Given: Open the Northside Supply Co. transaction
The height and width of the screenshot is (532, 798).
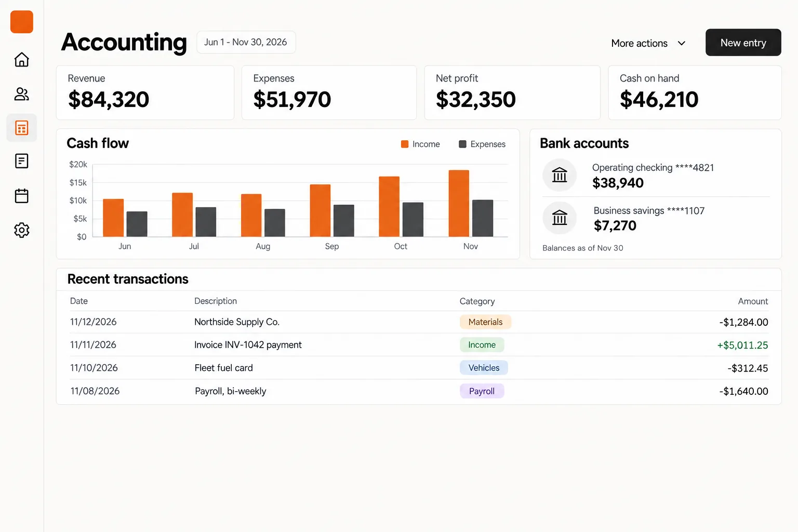Looking at the screenshot, I should tap(419, 322).
